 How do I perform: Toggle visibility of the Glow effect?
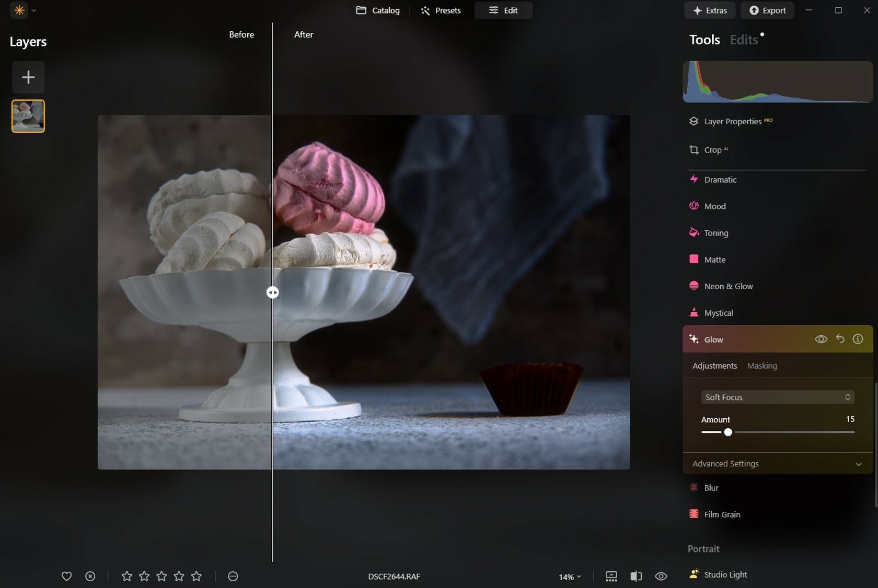click(x=821, y=339)
